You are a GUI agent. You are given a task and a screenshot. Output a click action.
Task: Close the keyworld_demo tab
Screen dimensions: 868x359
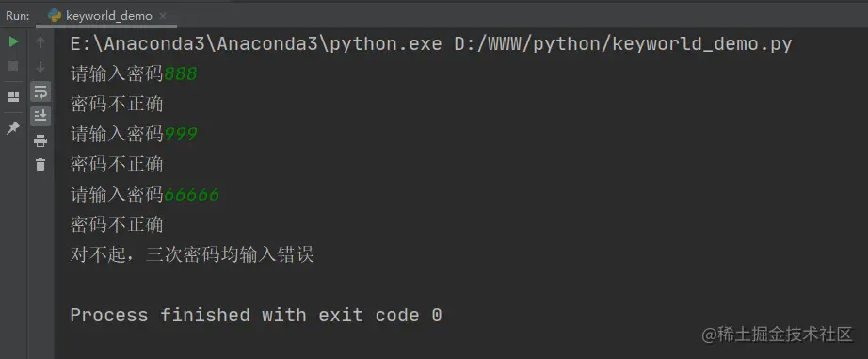(x=163, y=15)
